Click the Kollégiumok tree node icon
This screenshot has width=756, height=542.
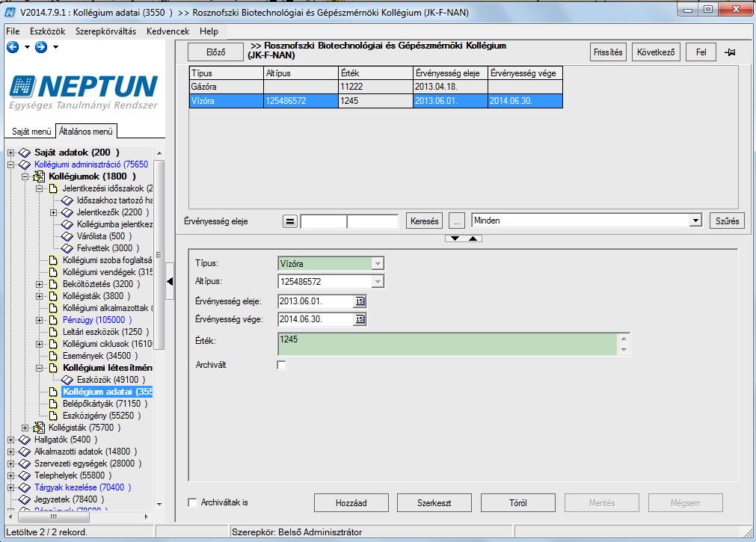click(39, 176)
